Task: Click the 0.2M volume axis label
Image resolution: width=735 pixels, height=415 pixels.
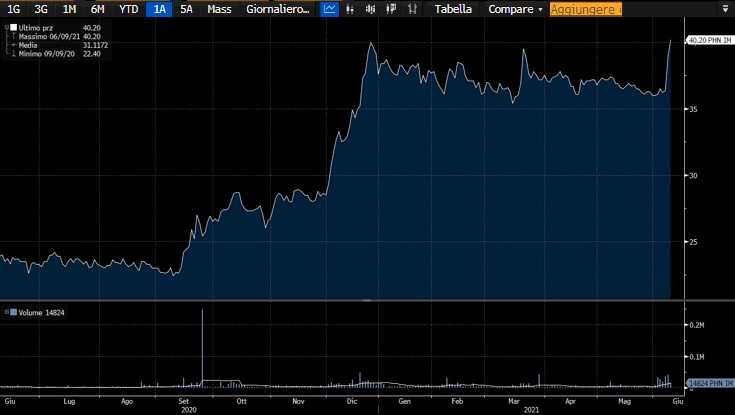Action: coord(697,324)
